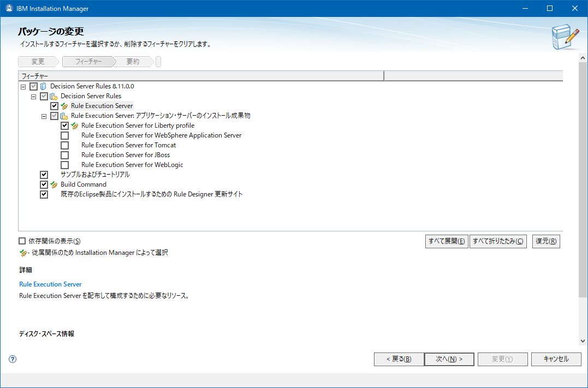The image size is (588, 388).
Task: Uncheck the Rule Designer 更新サイト checkbox
Action: (x=44, y=194)
